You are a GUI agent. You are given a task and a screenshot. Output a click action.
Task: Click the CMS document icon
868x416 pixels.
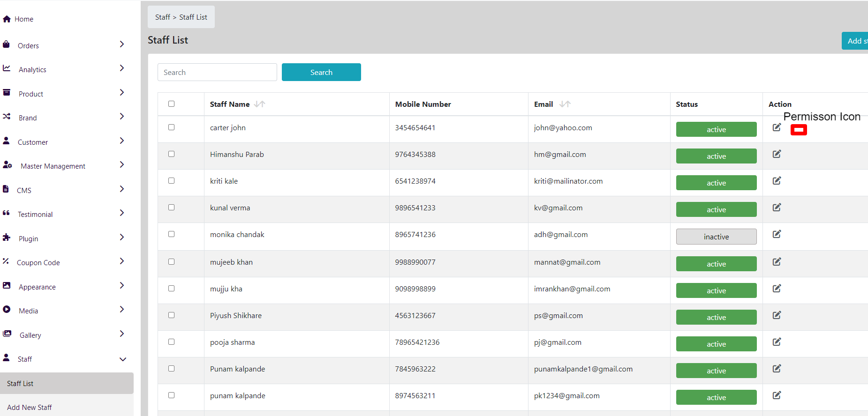pos(6,189)
